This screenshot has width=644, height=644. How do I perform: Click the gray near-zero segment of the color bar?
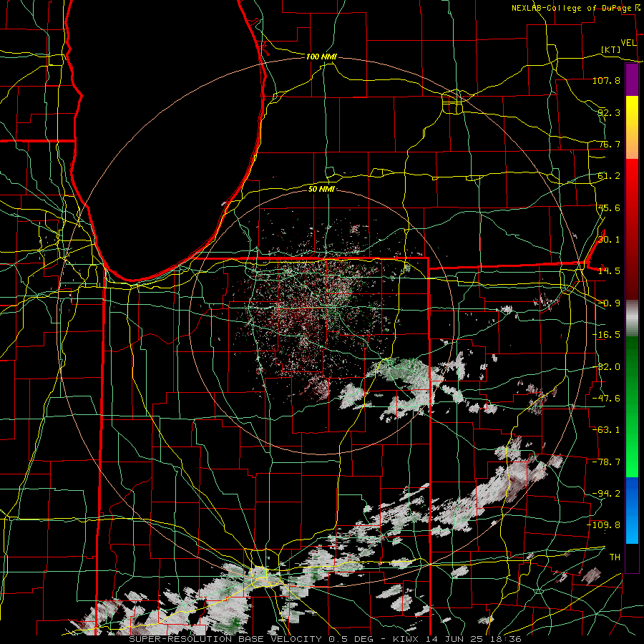point(632,318)
